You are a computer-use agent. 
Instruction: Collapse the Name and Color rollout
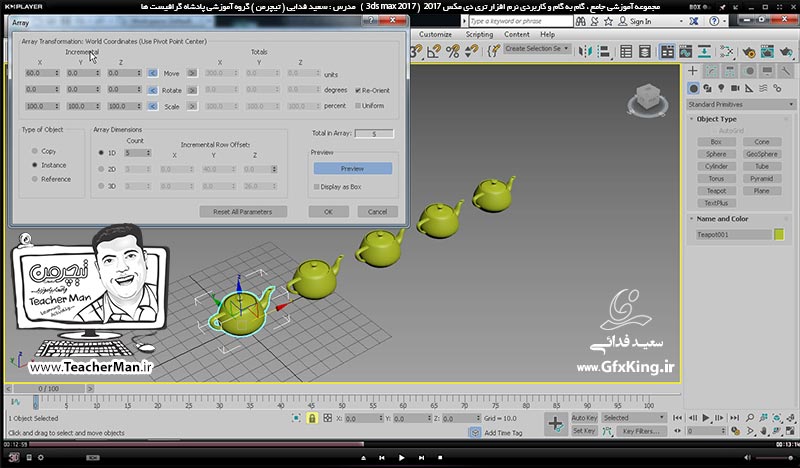(692, 218)
